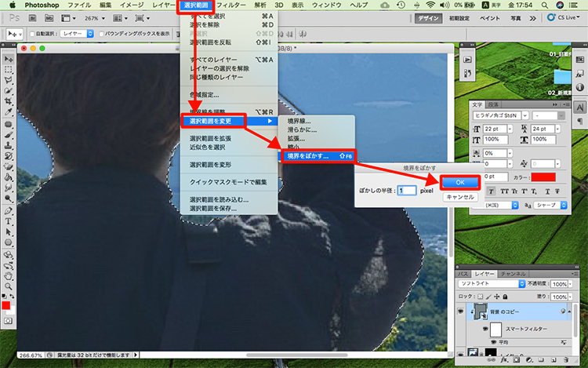Open the 塗り fill 100% arrow

tap(571, 297)
